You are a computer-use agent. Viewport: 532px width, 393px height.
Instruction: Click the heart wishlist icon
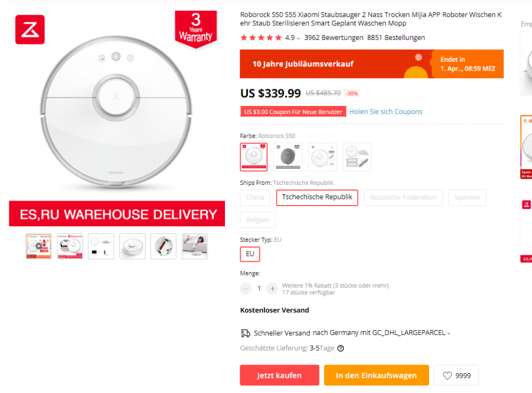click(x=447, y=375)
